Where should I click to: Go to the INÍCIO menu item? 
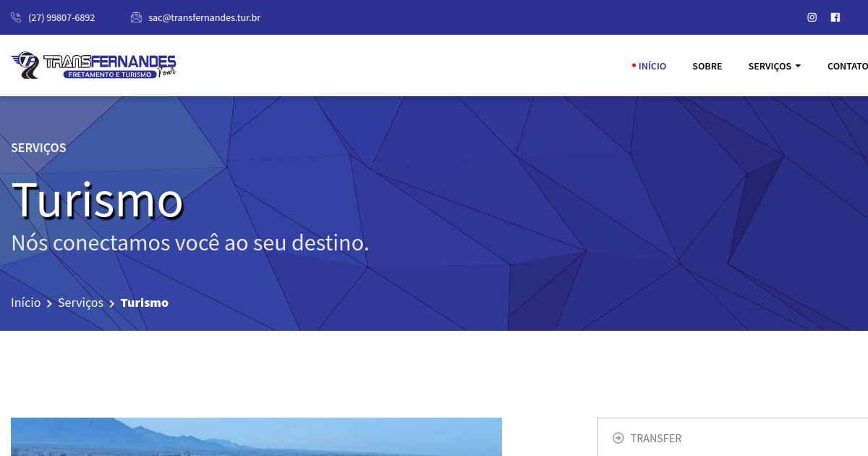[x=652, y=66]
